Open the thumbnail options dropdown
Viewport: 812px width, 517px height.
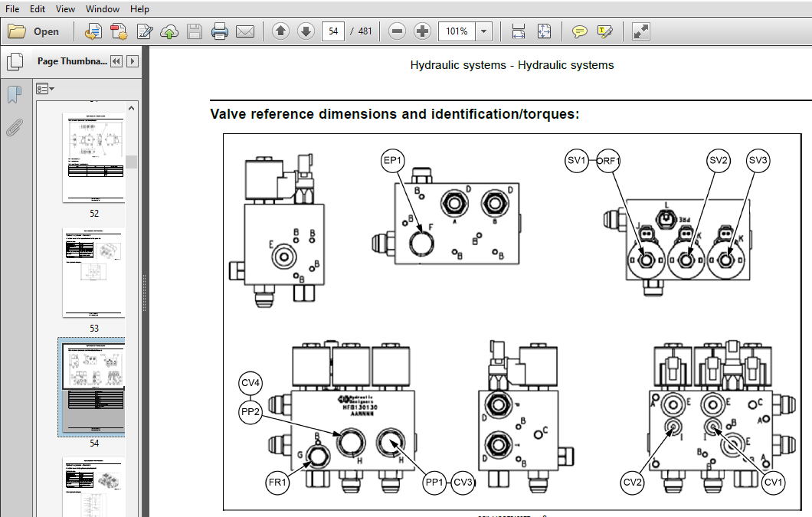[x=45, y=89]
